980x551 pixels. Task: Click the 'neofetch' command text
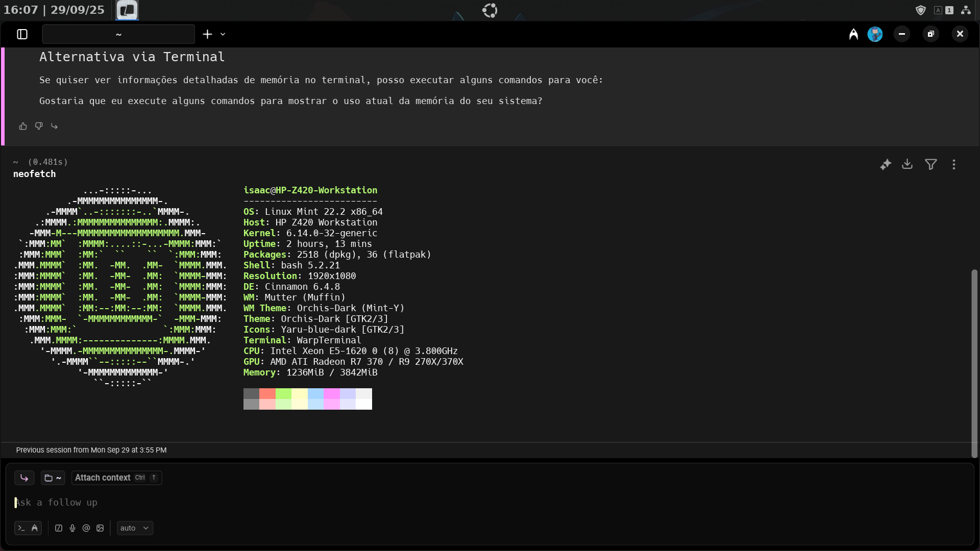(x=34, y=174)
